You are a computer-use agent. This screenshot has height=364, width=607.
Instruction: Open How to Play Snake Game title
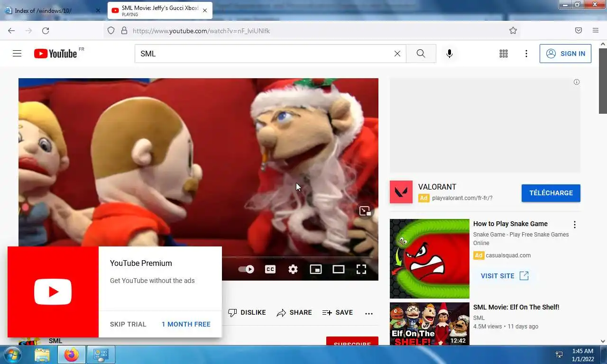(510, 224)
